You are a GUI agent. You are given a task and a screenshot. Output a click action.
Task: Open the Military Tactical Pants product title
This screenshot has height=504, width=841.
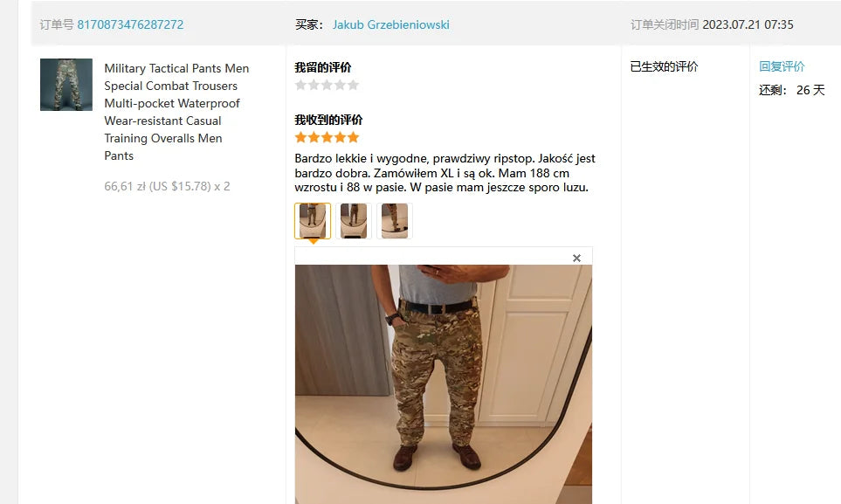click(x=176, y=112)
